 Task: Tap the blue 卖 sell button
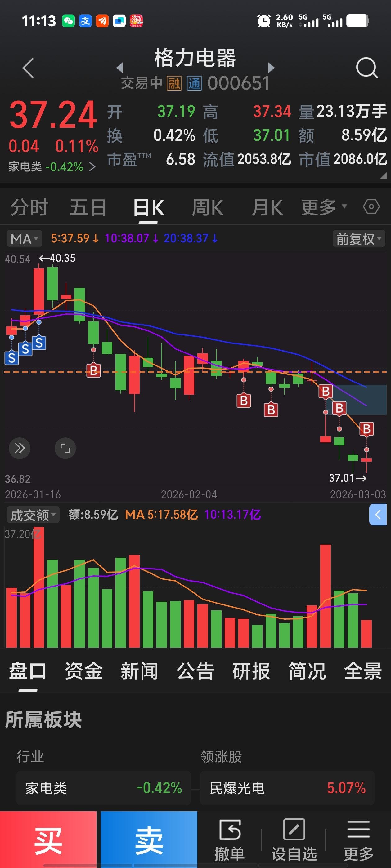coord(149,839)
